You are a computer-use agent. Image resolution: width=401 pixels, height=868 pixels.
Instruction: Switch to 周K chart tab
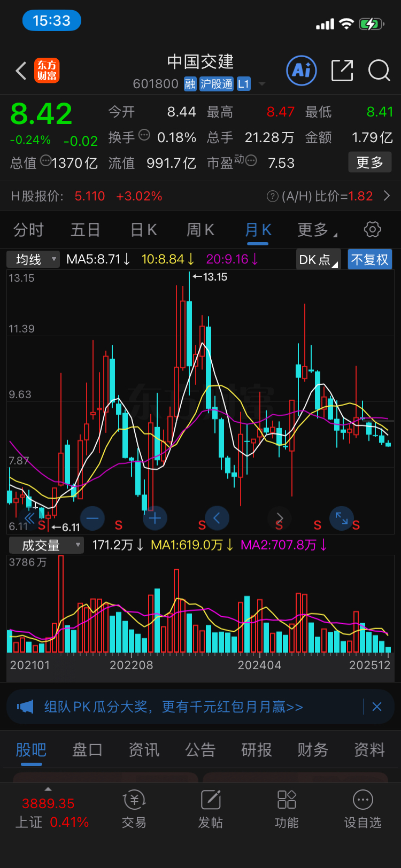200,230
